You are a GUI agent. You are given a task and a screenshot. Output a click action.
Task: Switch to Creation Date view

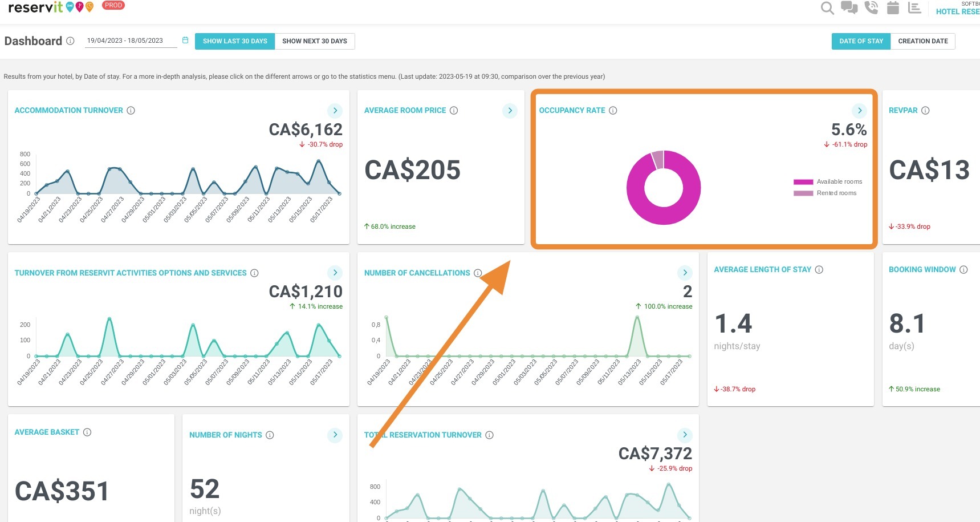coord(923,41)
